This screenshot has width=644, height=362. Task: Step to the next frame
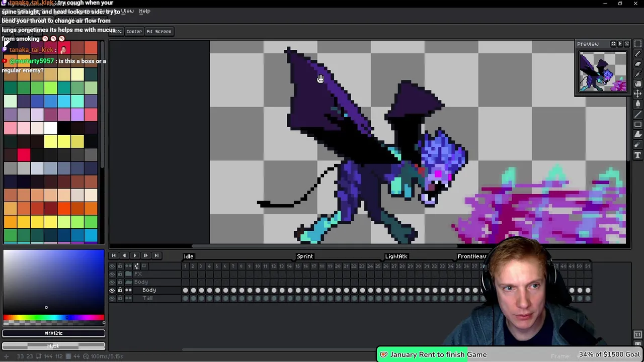(146, 255)
